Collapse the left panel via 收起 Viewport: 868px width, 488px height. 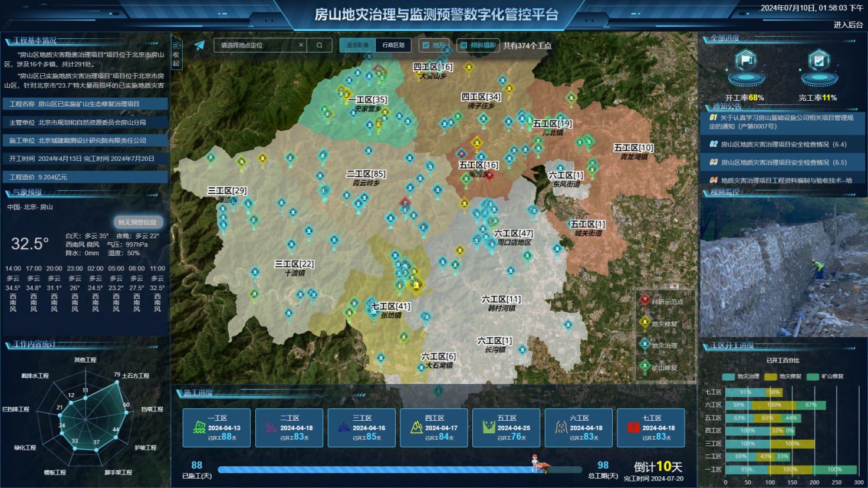point(176,54)
